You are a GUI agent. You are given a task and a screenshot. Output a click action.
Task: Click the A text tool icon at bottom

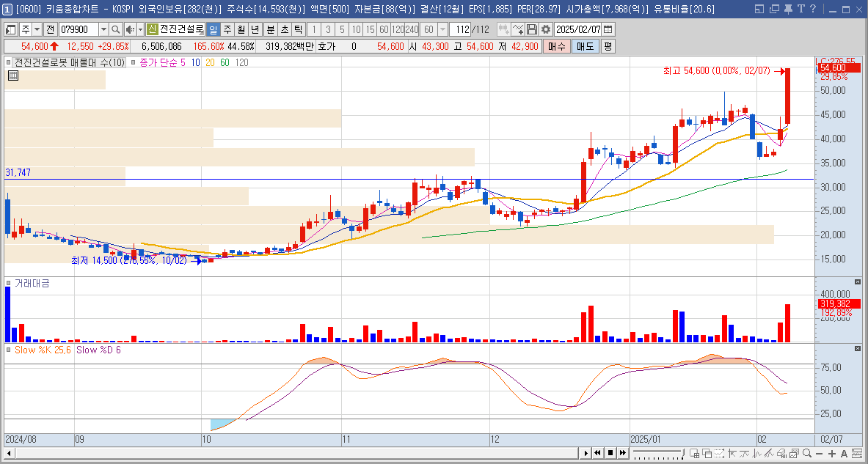click(x=845, y=454)
